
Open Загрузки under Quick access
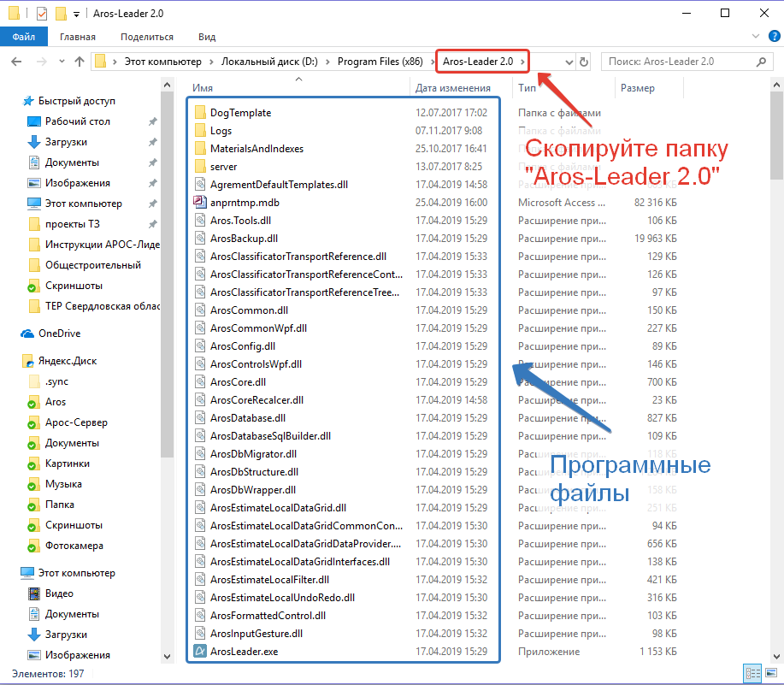(66, 141)
